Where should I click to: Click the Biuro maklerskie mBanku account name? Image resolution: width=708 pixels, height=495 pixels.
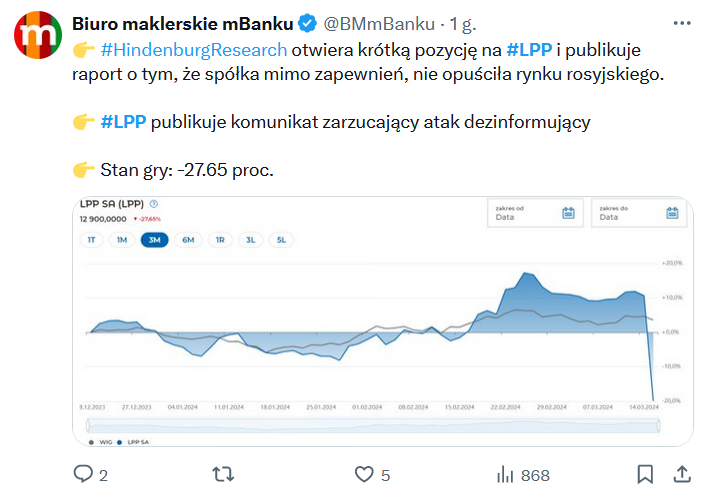[x=177, y=23]
